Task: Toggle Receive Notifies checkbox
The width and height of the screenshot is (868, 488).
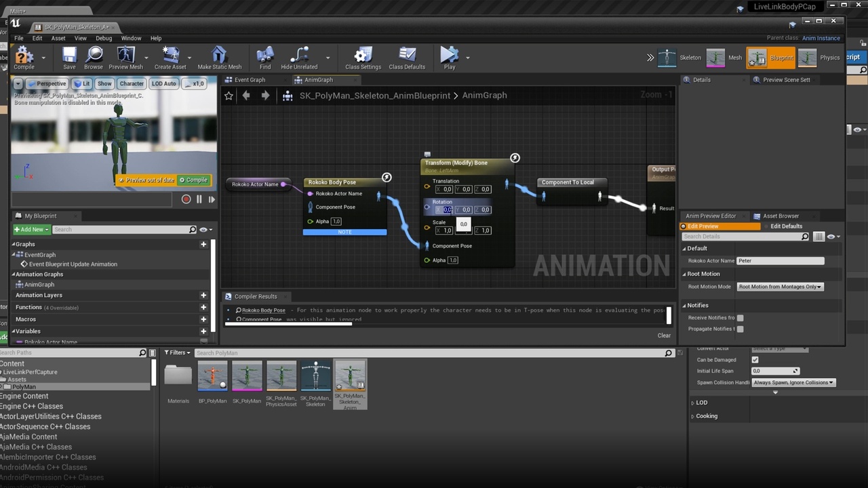Action: pos(740,317)
